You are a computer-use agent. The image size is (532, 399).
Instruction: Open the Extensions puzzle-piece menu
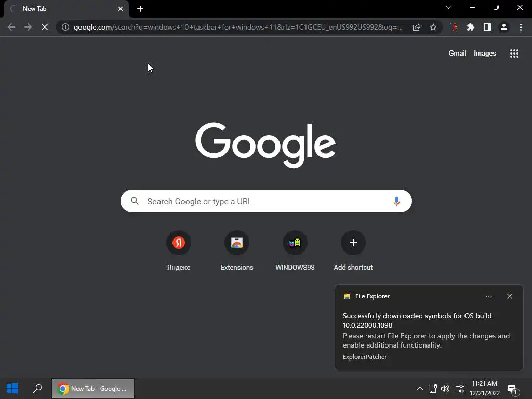[471, 27]
